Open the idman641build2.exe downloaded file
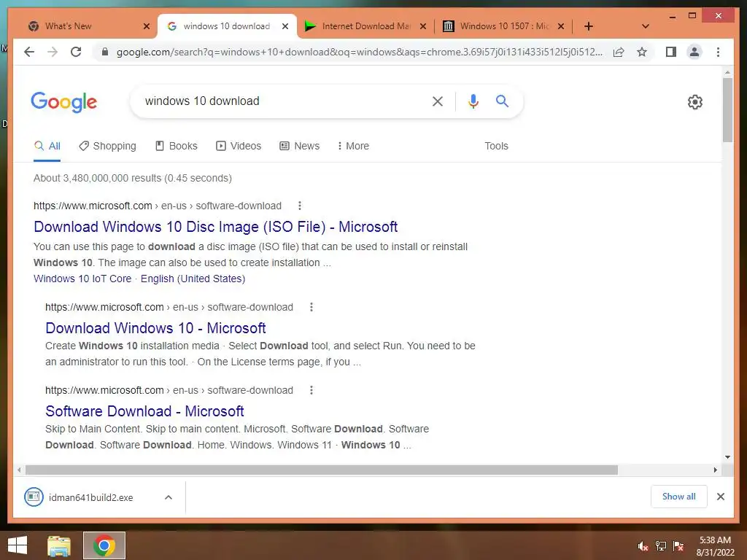Viewport: 747px width, 560px height. pos(90,497)
